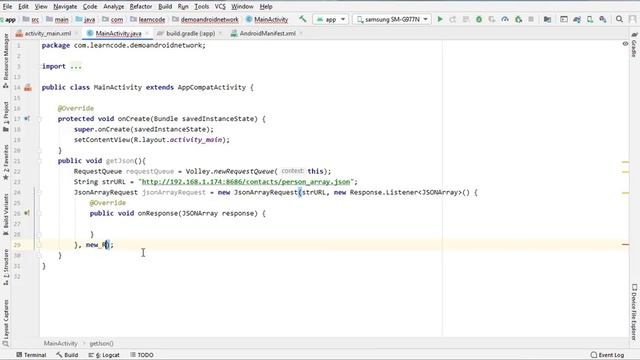Viewport: 640px width, 360px height.
Task: Open the VCS menu
Action: [220, 7]
